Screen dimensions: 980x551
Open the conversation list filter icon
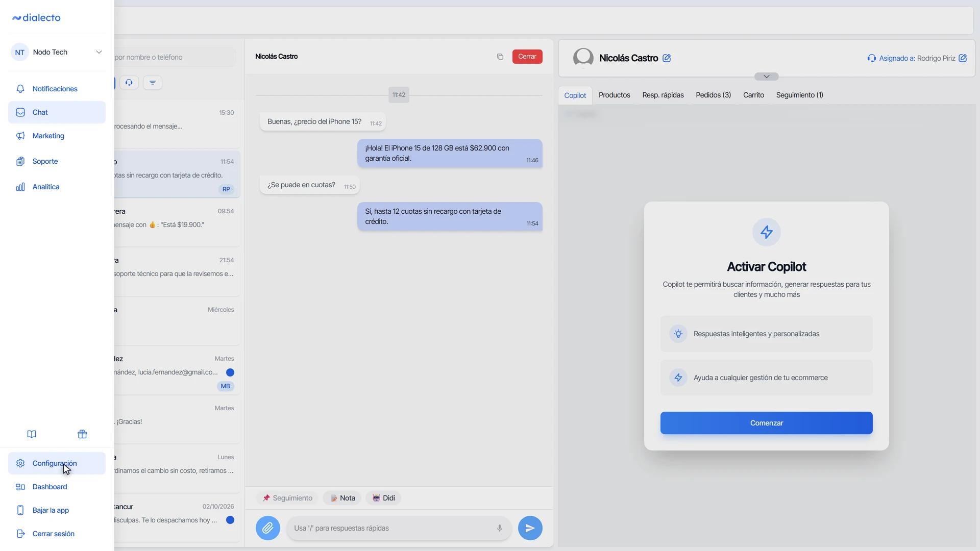coord(153,83)
